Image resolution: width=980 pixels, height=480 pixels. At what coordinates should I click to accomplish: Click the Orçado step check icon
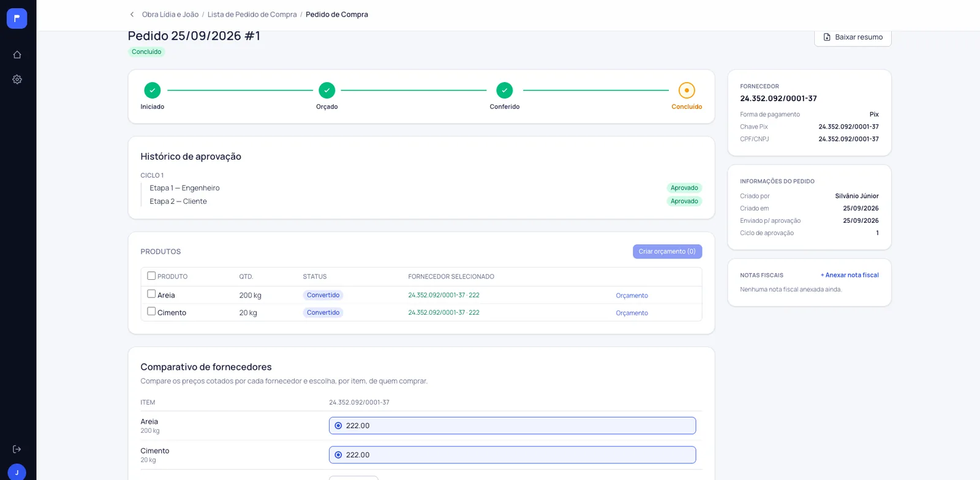pos(327,90)
